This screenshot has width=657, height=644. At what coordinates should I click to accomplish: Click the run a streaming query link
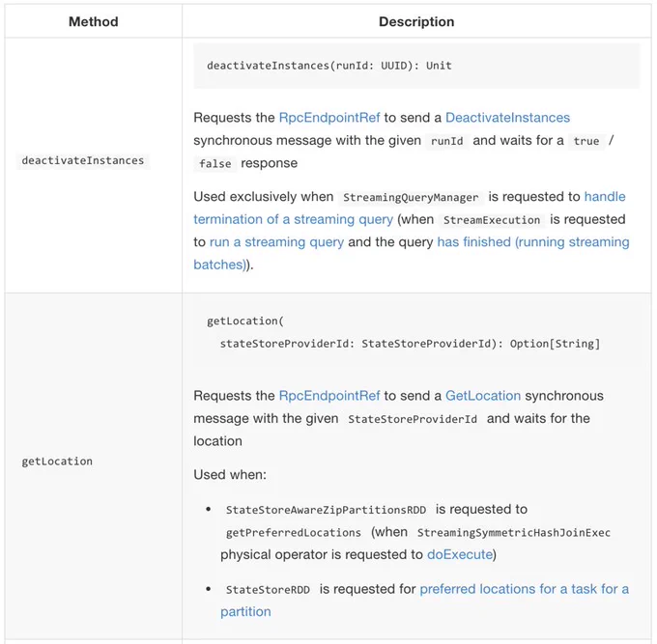(x=276, y=242)
